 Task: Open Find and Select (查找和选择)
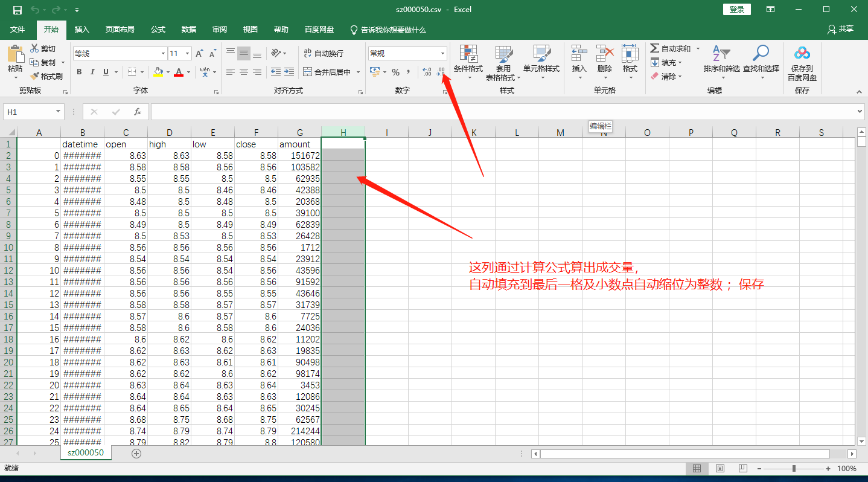761,62
